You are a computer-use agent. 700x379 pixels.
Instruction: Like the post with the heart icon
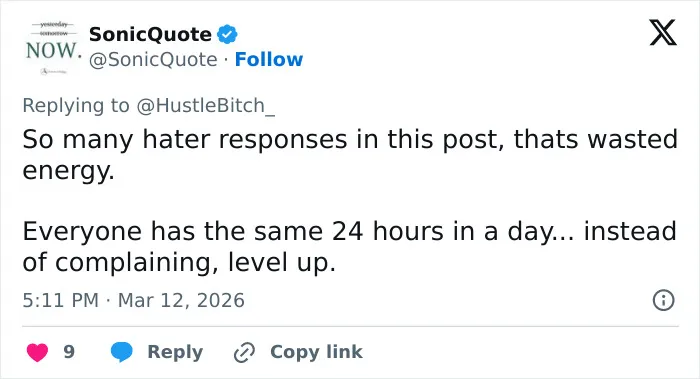click(x=37, y=352)
